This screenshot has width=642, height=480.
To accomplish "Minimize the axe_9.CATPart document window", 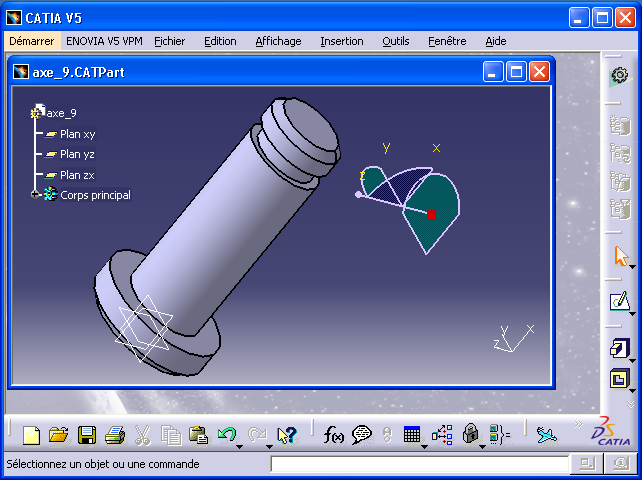I will (493, 72).
